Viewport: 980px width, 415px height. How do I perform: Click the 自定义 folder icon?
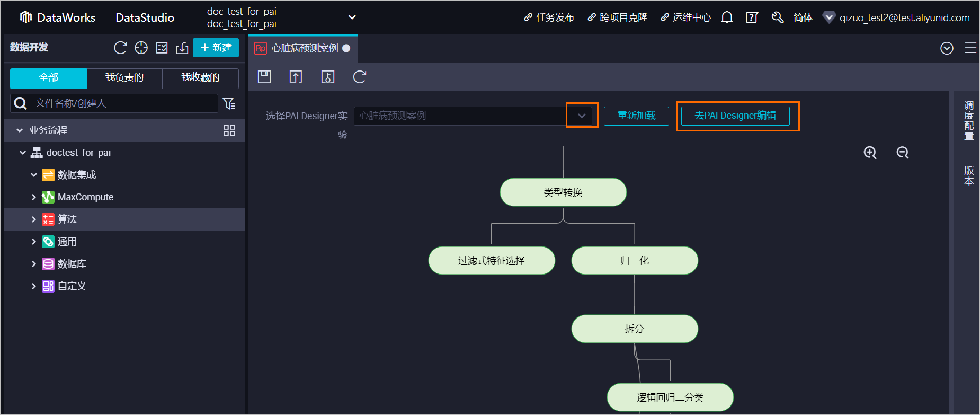tap(48, 286)
